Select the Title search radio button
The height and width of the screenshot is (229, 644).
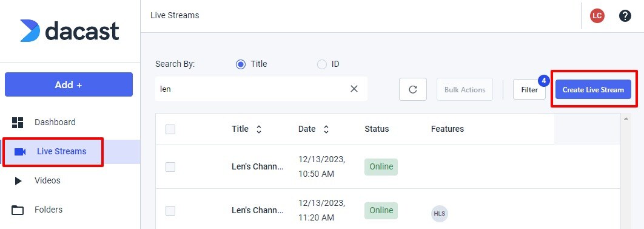tap(241, 64)
